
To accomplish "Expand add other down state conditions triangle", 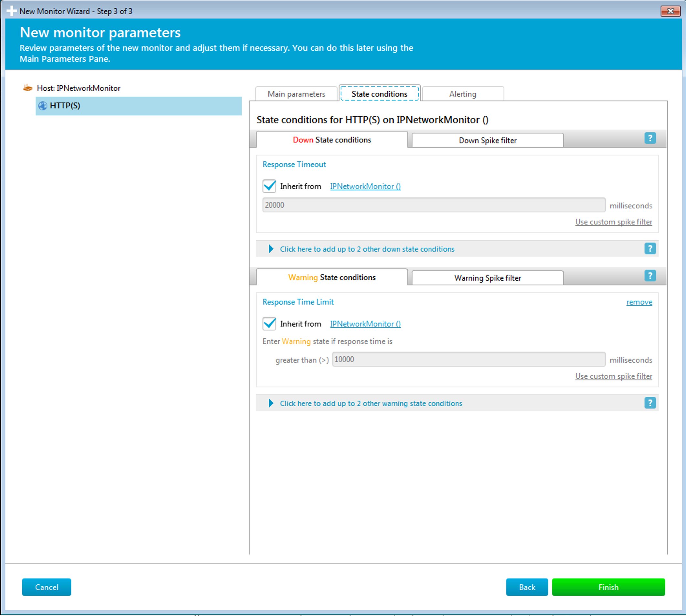I will [271, 249].
